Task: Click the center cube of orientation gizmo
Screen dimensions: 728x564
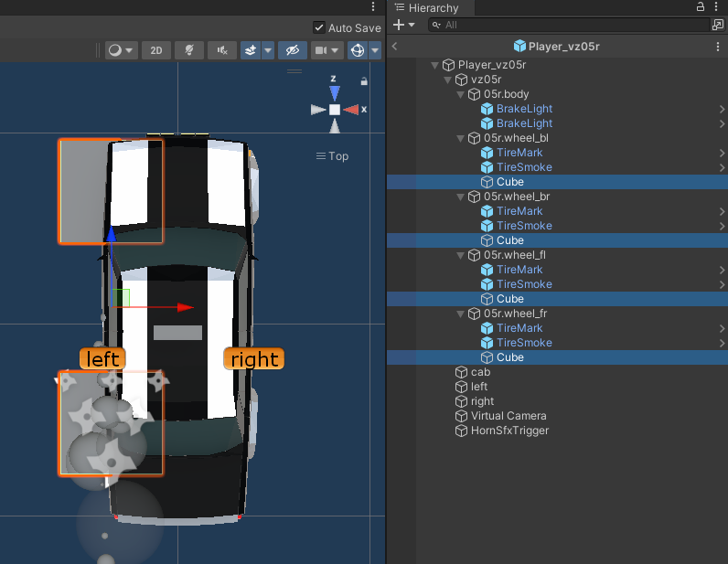Action: [335, 110]
